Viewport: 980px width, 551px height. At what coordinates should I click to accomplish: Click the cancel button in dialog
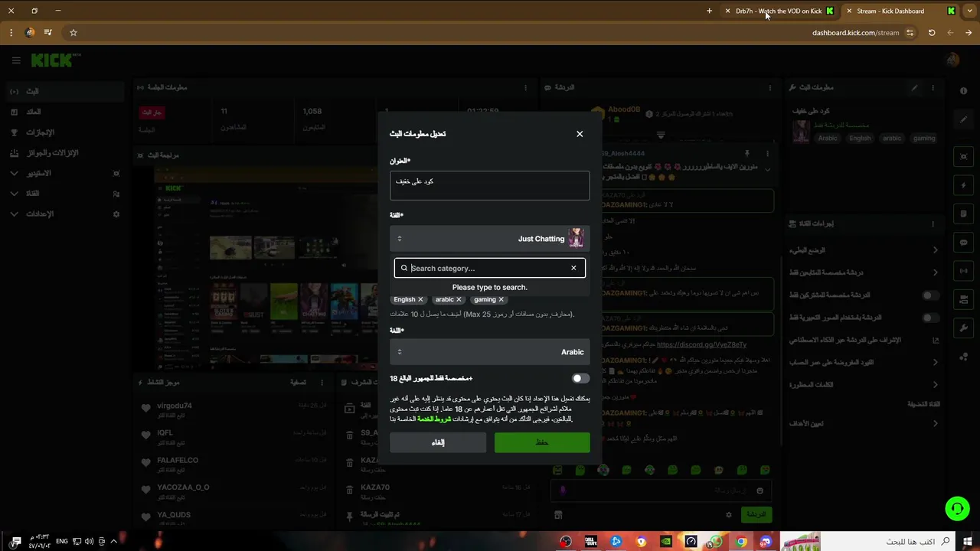438,442
